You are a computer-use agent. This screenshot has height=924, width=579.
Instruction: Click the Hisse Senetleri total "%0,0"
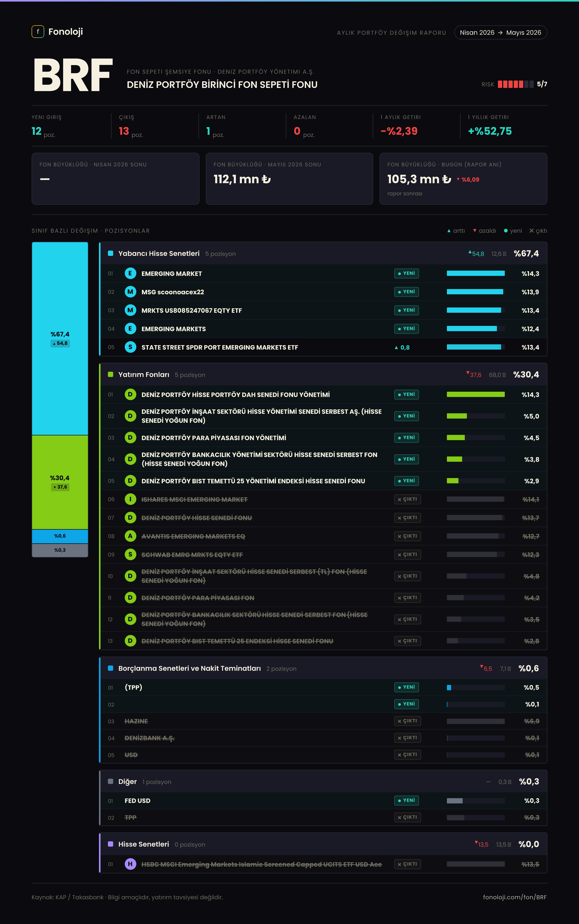[528, 844]
